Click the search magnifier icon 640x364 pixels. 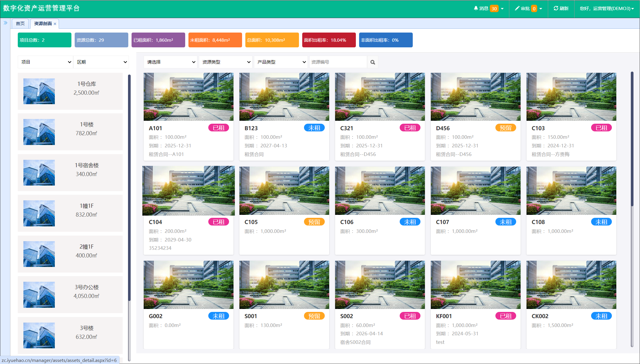point(373,62)
